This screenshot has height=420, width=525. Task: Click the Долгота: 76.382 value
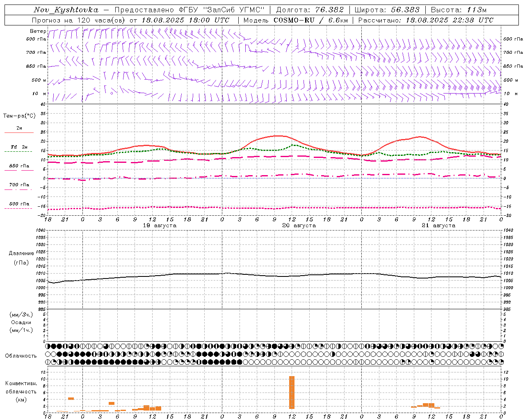tap(309, 10)
